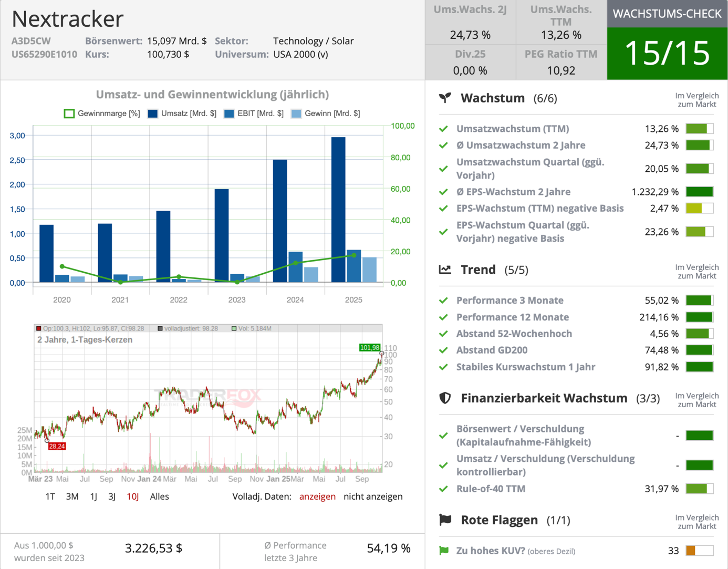Click the Trend chart icon
Screen dimensions: 728x569
[x=445, y=270]
